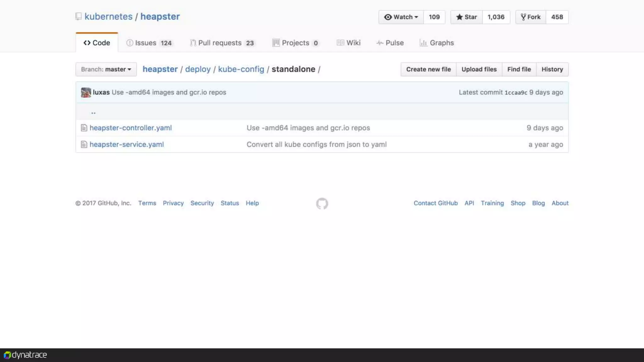Viewport: 644px width, 362px height.
Task: View stargazers count 1,036
Action: click(x=496, y=17)
